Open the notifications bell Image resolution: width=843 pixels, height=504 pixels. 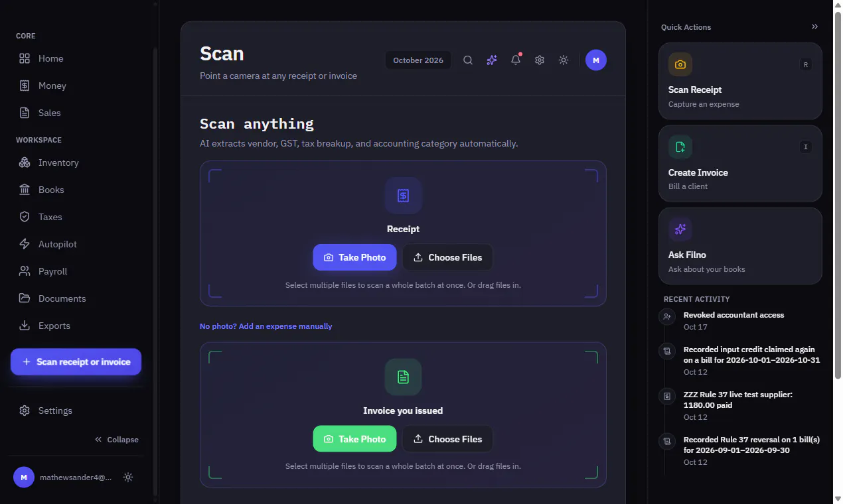[x=516, y=60]
